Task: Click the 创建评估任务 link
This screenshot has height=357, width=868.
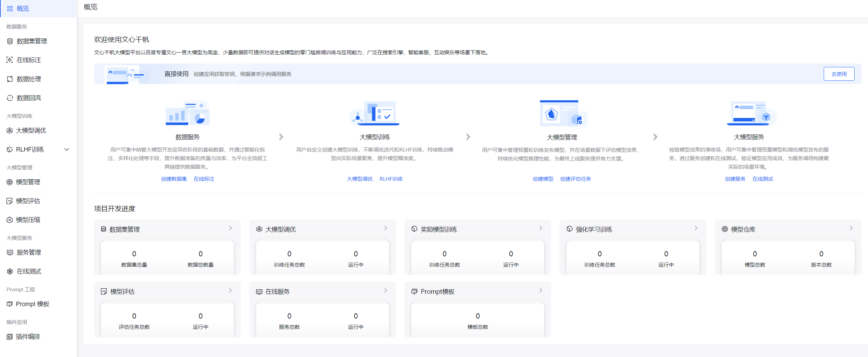Action: pyautogui.click(x=575, y=179)
